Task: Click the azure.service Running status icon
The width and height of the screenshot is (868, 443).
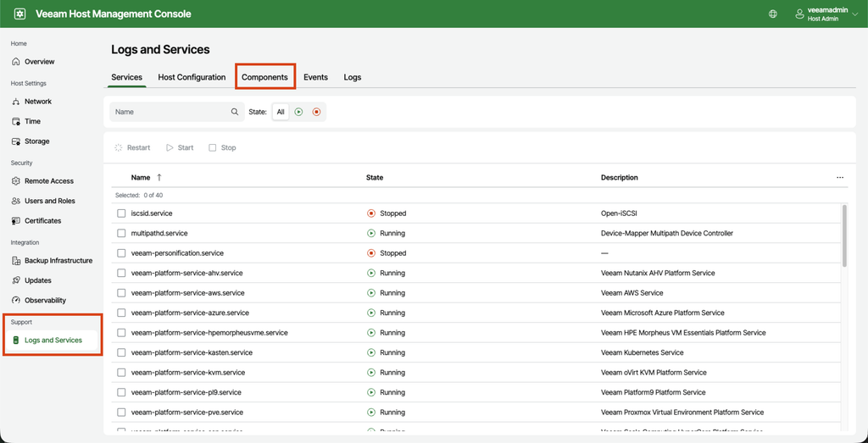Action: pos(371,313)
